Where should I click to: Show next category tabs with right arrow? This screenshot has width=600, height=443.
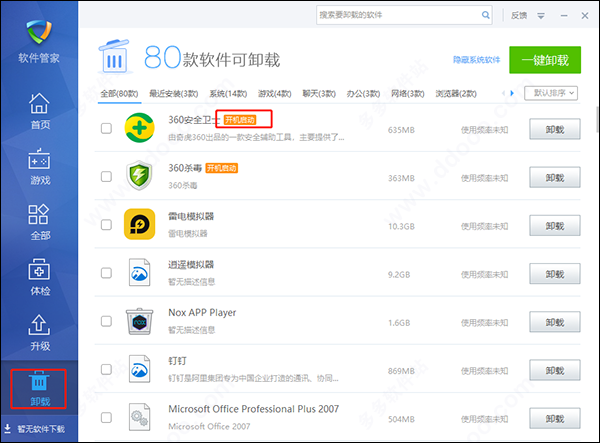click(512, 93)
